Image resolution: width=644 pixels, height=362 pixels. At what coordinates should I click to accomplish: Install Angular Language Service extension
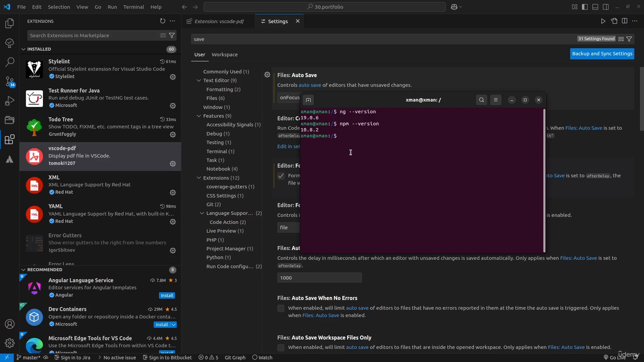click(167, 295)
